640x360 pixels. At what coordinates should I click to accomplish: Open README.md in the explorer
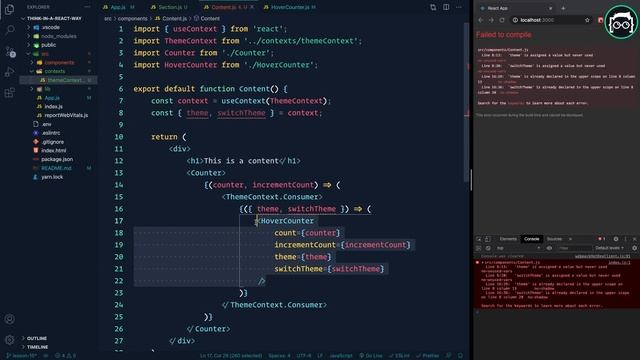tap(56, 168)
